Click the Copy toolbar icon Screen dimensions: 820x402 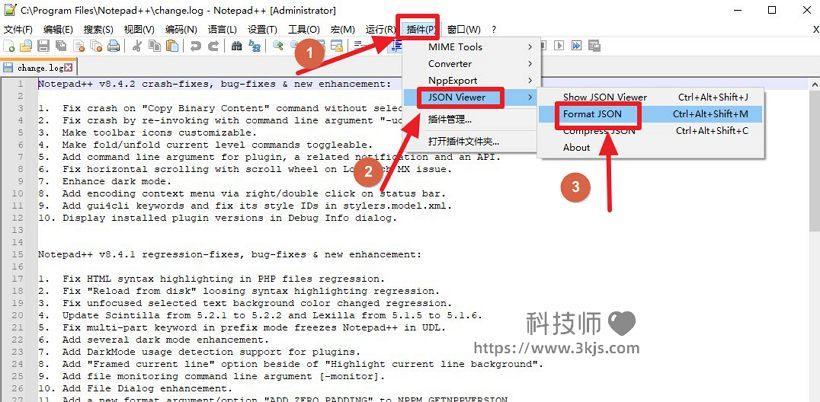pyautogui.click(x=154, y=47)
